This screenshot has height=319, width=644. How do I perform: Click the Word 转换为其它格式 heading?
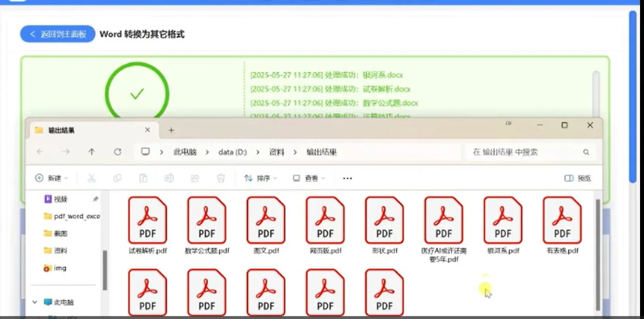click(142, 34)
